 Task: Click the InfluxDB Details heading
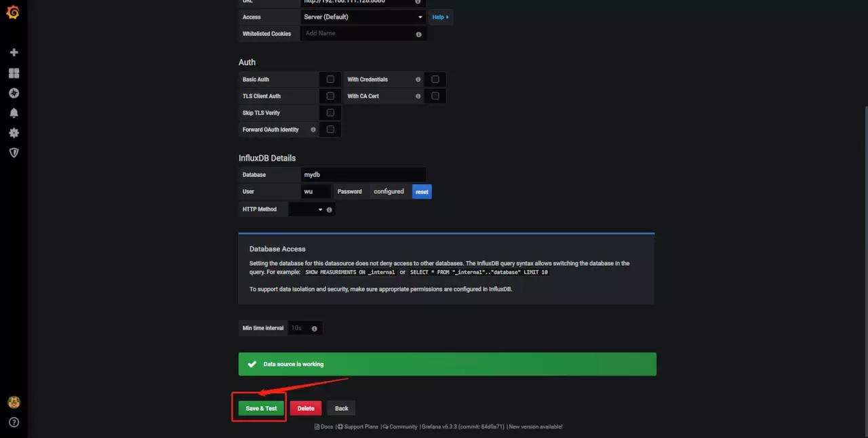click(x=267, y=158)
